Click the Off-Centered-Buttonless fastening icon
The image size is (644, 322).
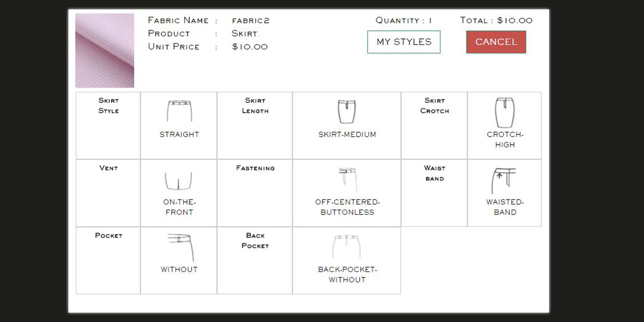pyautogui.click(x=347, y=180)
